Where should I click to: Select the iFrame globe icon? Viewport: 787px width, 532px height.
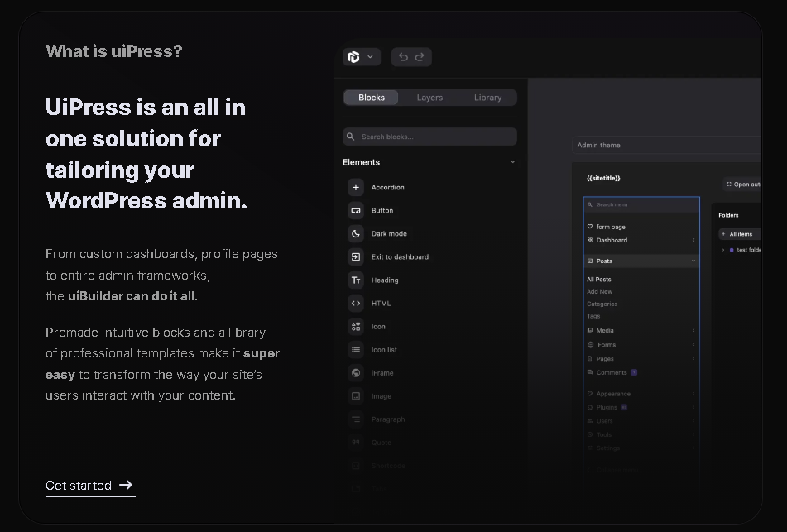(x=356, y=373)
